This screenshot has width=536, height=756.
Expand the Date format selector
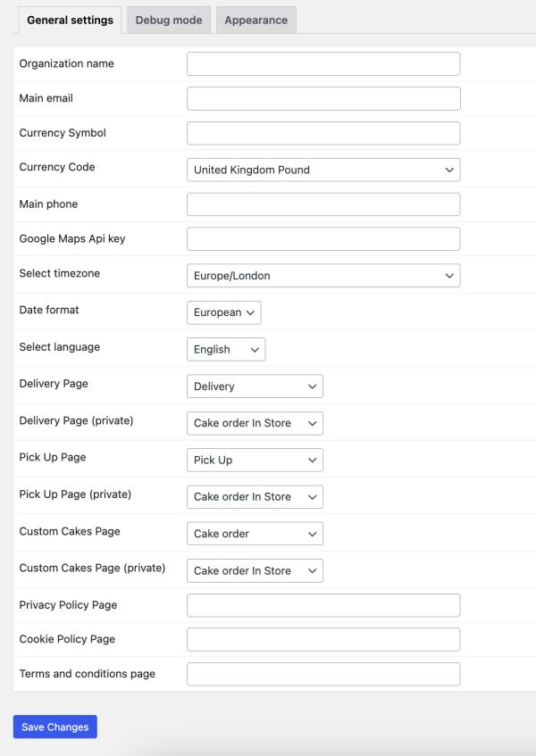point(223,312)
